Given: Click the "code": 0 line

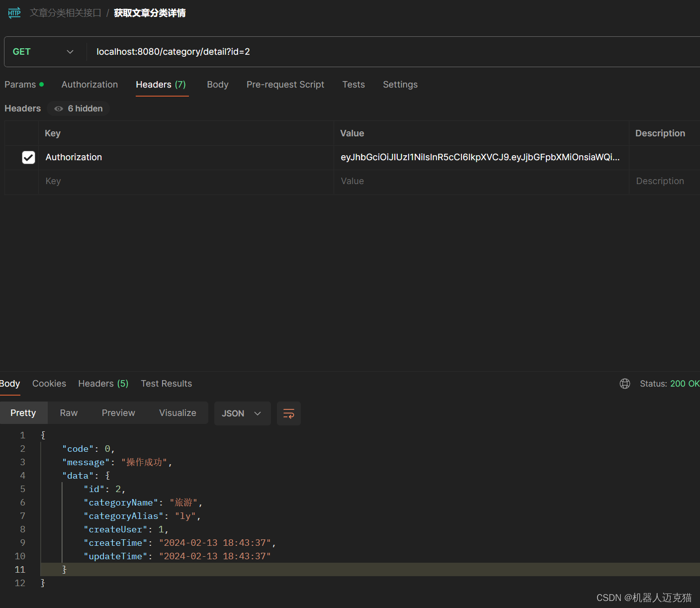Looking at the screenshot, I should (x=88, y=449).
